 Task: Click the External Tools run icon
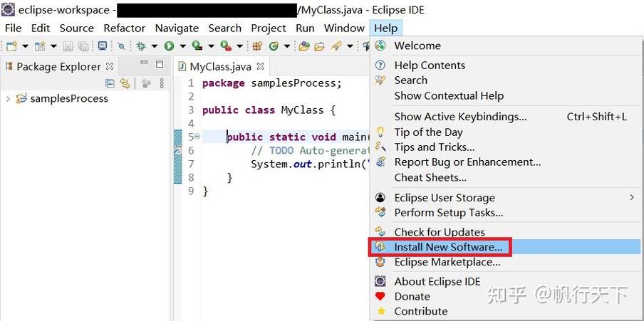point(226,46)
